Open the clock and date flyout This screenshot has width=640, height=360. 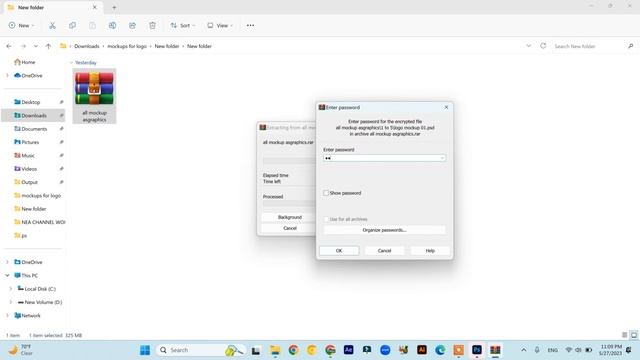(x=611, y=350)
